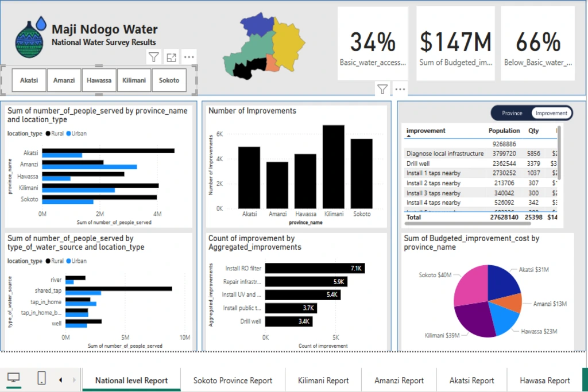Image resolution: width=588 pixels, height=392 pixels.
Task: Click the shared_tap Rural bar
Action: tap(118, 289)
